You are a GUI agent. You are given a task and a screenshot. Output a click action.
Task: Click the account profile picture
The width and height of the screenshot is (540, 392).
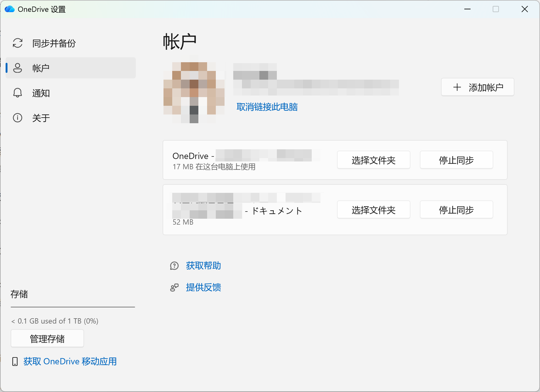(194, 93)
